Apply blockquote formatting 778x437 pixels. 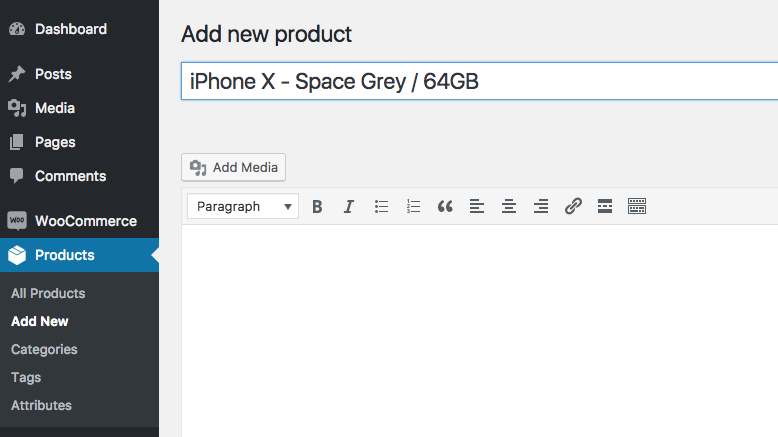tap(445, 207)
